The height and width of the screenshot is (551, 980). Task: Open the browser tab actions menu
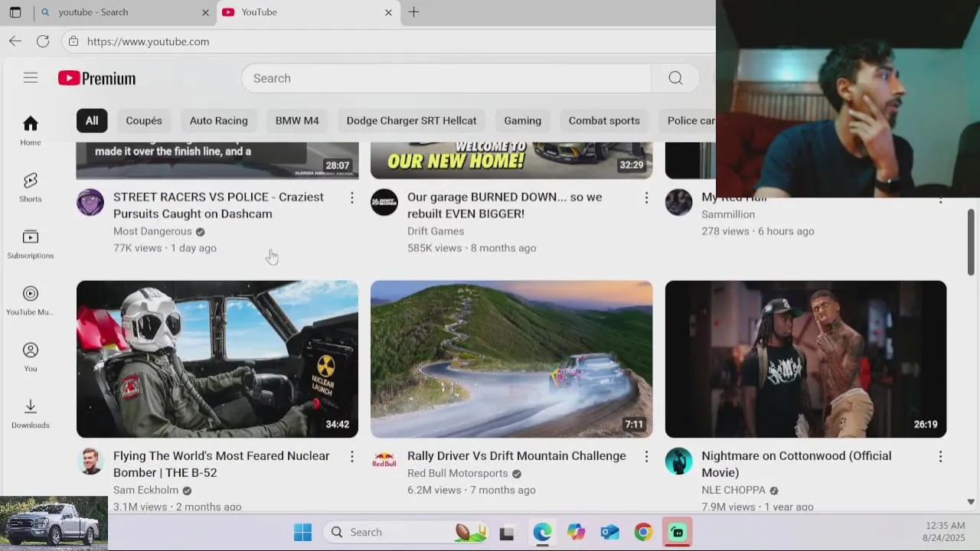tap(15, 12)
